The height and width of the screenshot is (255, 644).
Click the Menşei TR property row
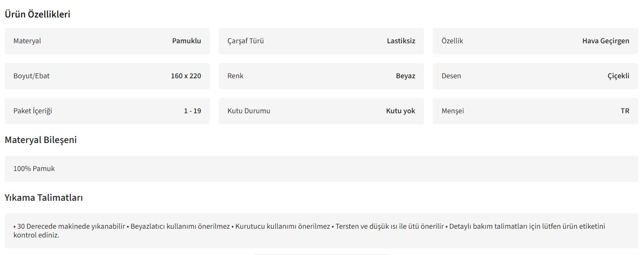pyautogui.click(x=535, y=111)
